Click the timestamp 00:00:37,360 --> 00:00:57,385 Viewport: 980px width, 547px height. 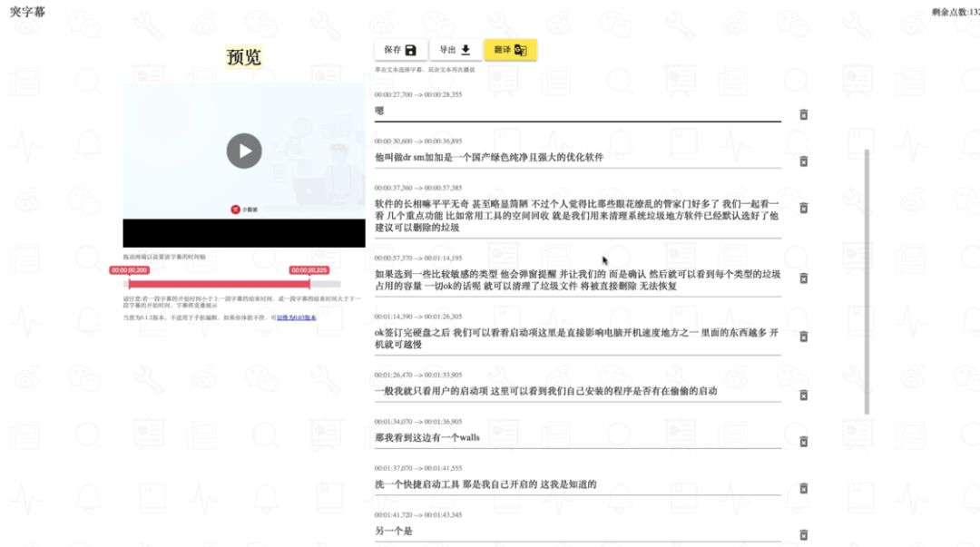pos(418,188)
